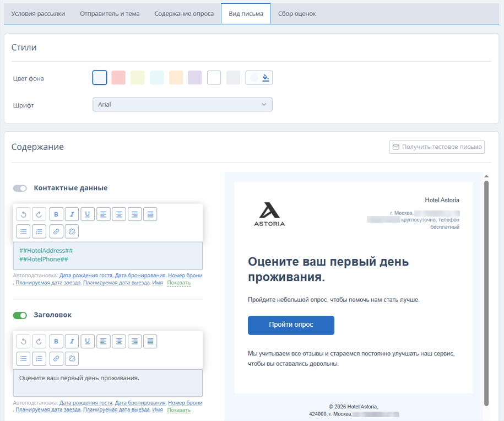The width and height of the screenshot is (504, 421).
Task: Insert link in Контактные данные editor
Action: 56,231
